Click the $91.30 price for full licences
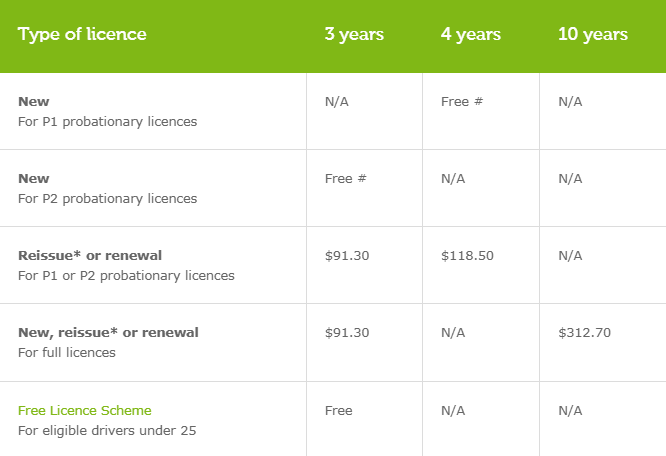The width and height of the screenshot is (666, 456). click(347, 332)
